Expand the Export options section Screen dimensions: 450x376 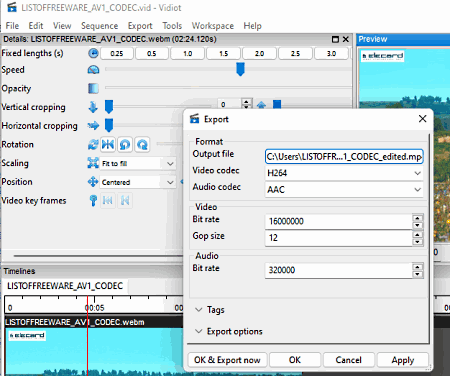pos(229,331)
